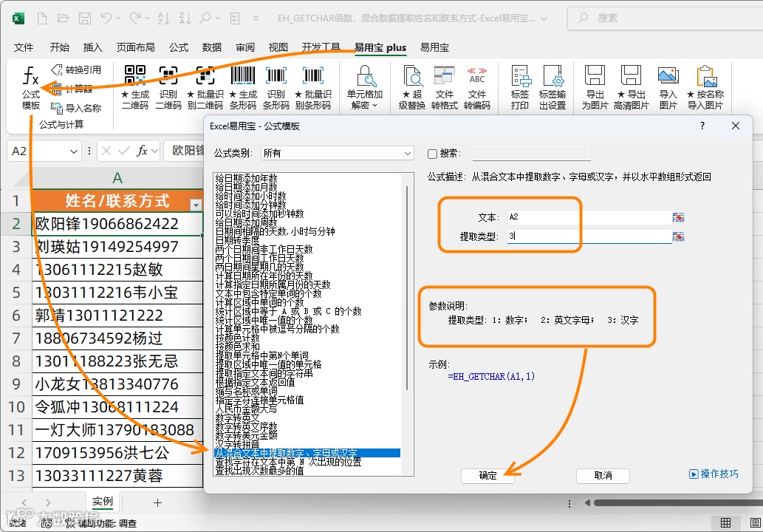Click the dialog help question mark button

pos(702,126)
